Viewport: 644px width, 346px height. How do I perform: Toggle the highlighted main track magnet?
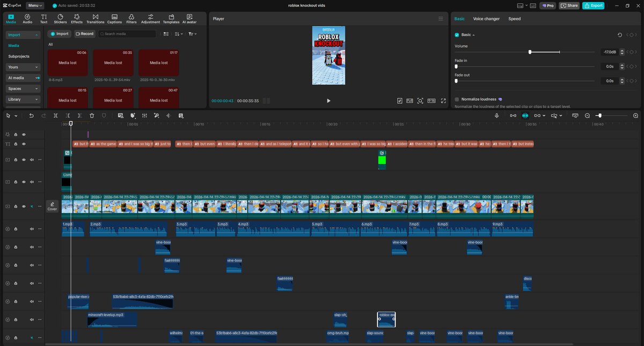[525, 116]
